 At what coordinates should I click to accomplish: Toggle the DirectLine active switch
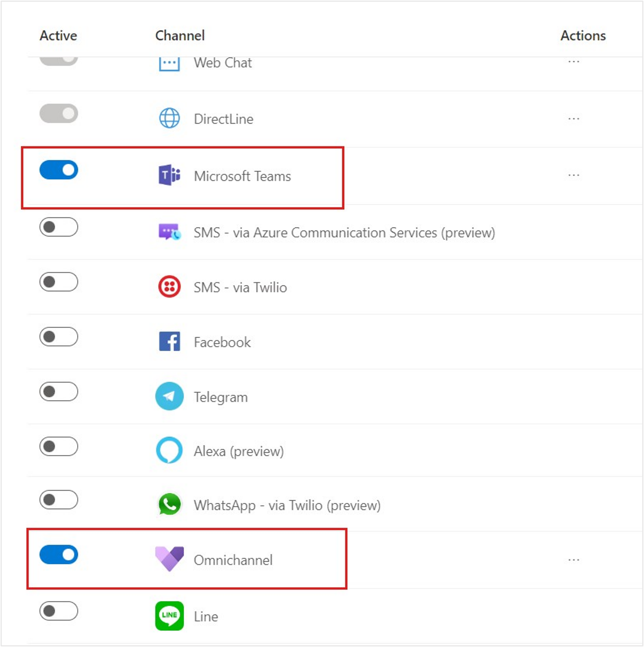point(59,113)
